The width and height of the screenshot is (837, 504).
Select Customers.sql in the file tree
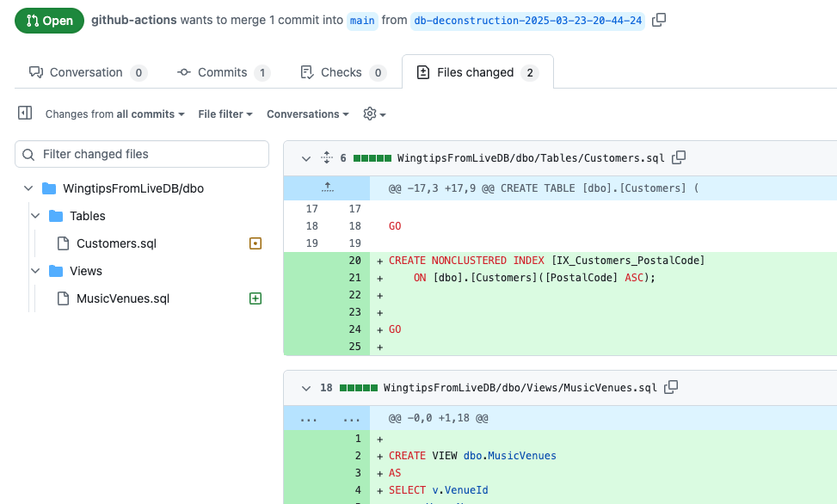pyautogui.click(x=116, y=243)
